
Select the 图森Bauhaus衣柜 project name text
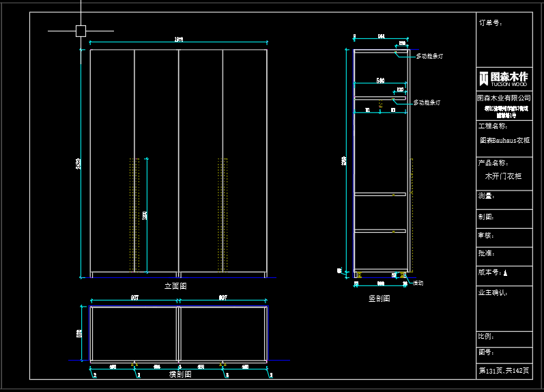[x=504, y=140]
